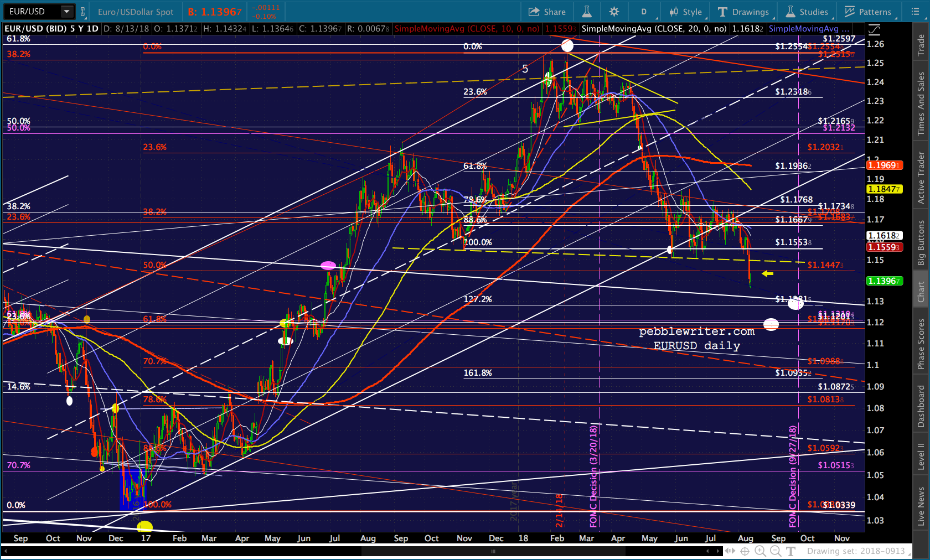Click the zoom out magnifier icon
The width and height of the screenshot is (930, 560).
[776, 551]
